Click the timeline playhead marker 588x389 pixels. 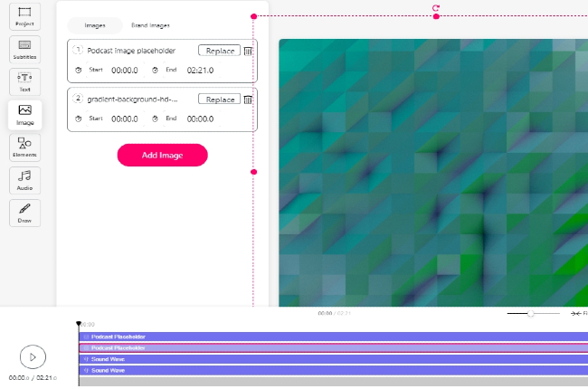coord(79,323)
